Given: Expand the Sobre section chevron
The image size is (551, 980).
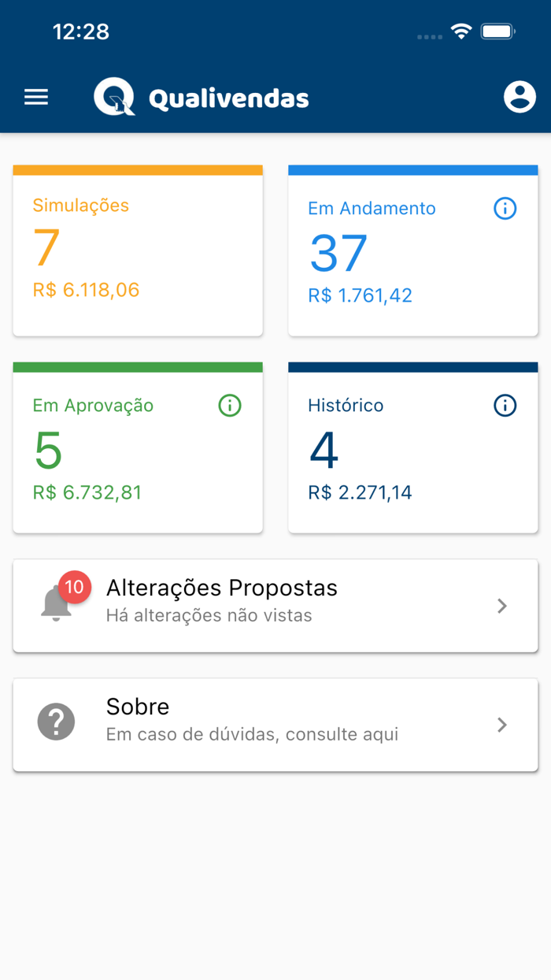Looking at the screenshot, I should click(x=502, y=725).
